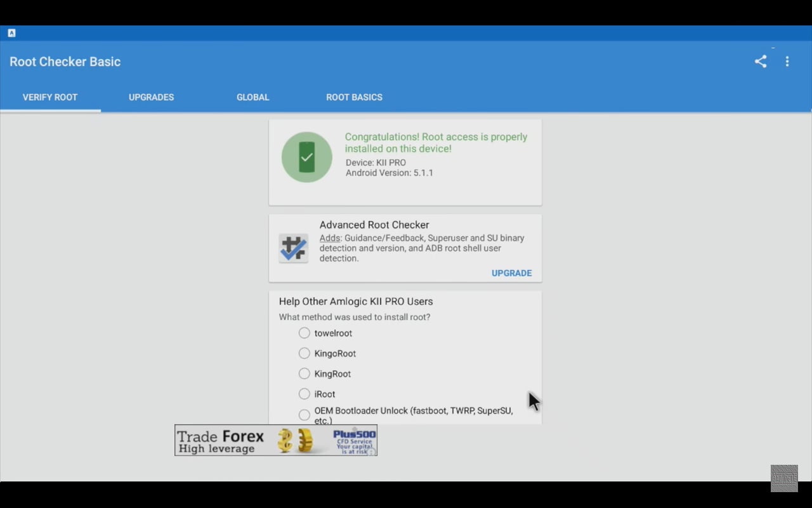Click the Advanced Root Checker feature description

pyautogui.click(x=422, y=248)
